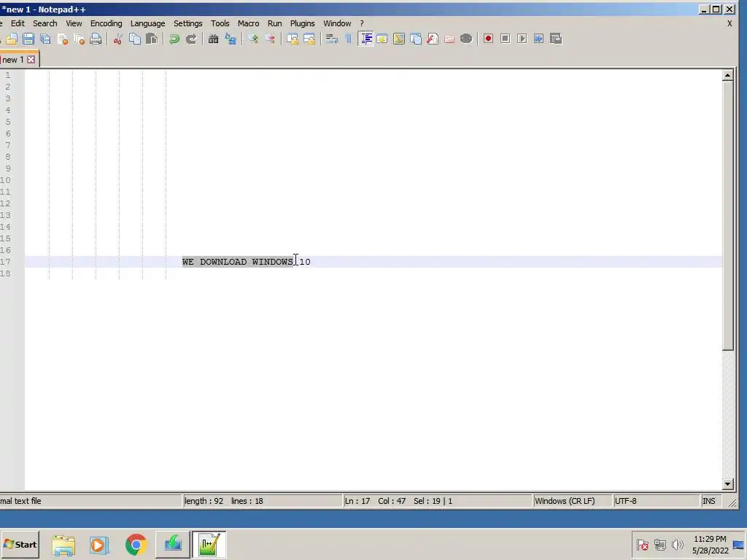The width and height of the screenshot is (747, 560).
Task: Click the Close All toolbar icon
Action: (x=79, y=39)
